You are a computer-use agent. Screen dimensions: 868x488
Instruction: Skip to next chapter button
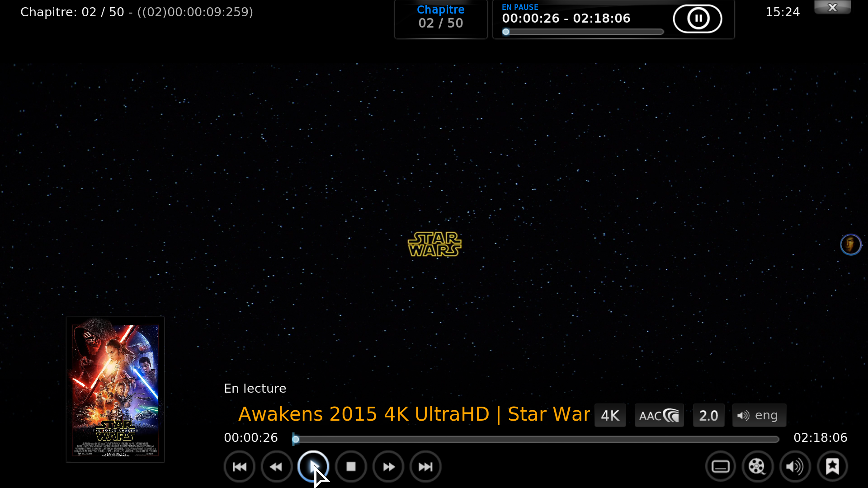[x=425, y=467]
